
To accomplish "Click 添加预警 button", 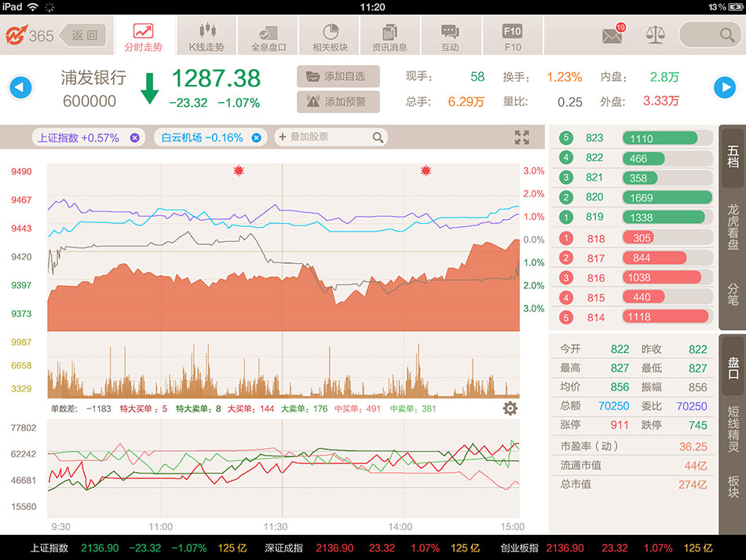I will (338, 101).
